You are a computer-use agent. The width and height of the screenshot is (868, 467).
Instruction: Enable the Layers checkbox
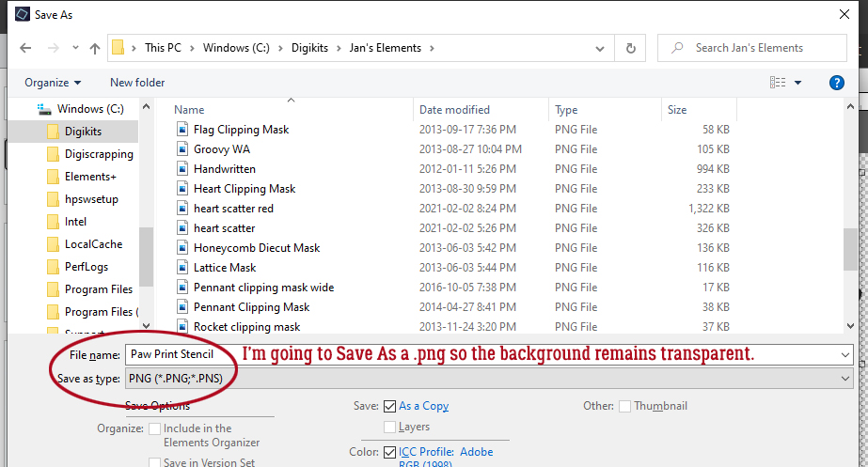tap(389, 428)
